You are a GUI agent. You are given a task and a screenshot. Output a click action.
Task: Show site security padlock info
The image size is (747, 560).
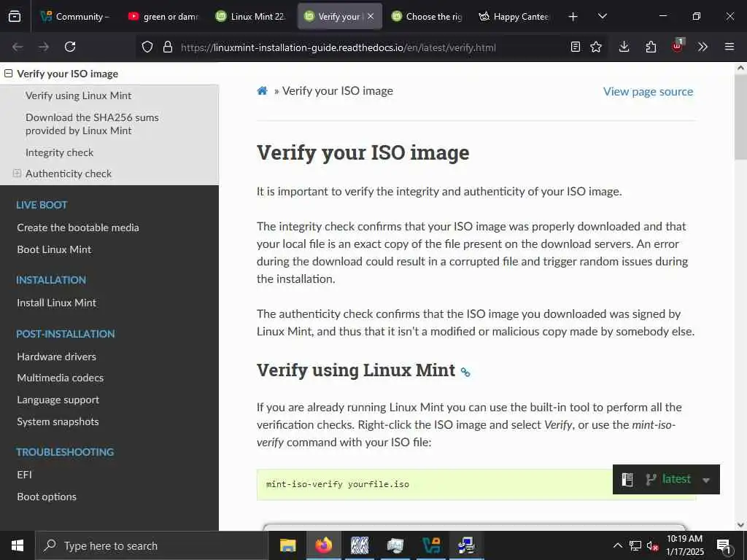(168, 47)
